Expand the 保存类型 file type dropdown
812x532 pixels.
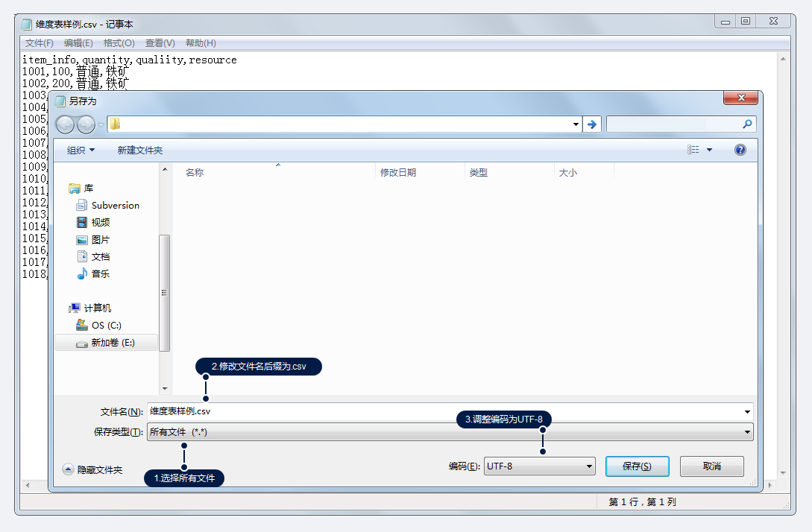point(450,432)
